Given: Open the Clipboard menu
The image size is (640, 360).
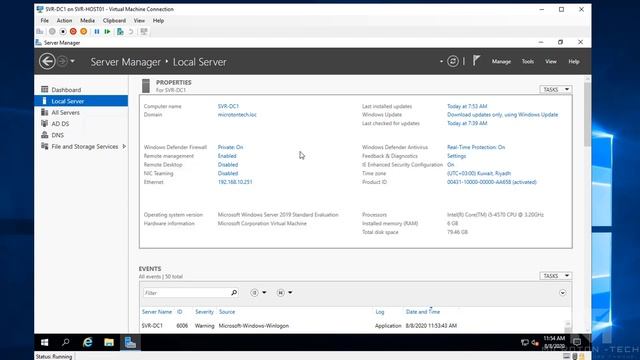Looking at the screenshot, I should [114, 20].
